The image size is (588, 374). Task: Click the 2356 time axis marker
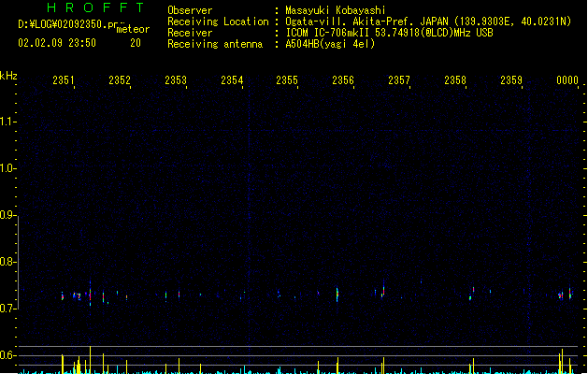343,79
